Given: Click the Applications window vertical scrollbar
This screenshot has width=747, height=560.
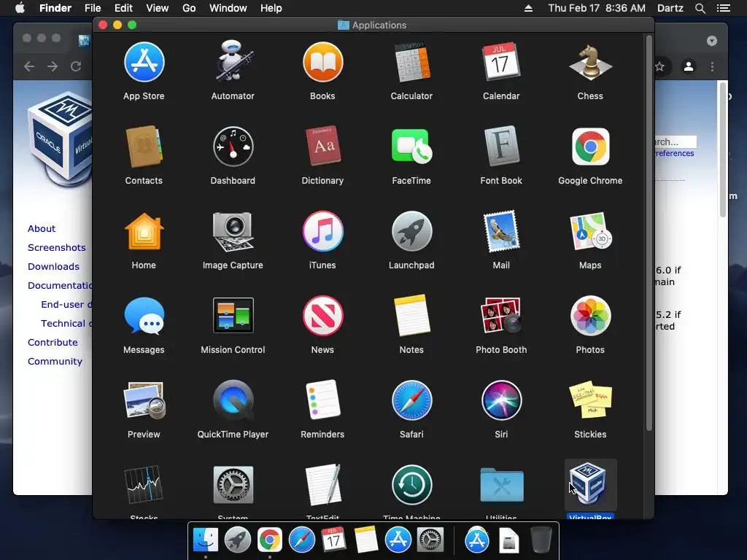Looking at the screenshot, I should [649, 233].
